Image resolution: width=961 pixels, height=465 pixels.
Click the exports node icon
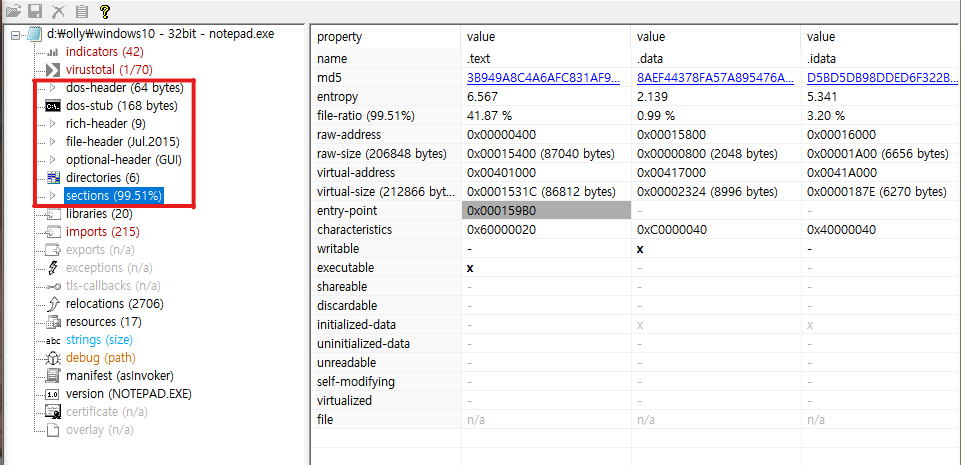click(x=54, y=250)
